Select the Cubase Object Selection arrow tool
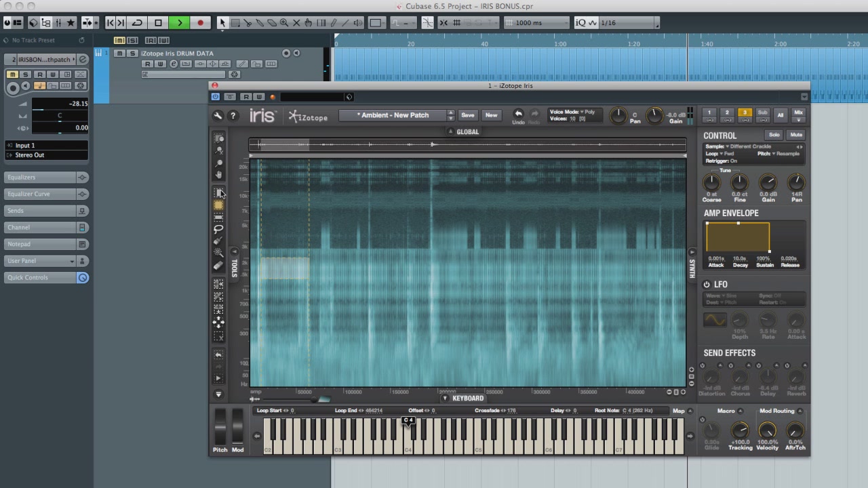 click(222, 23)
